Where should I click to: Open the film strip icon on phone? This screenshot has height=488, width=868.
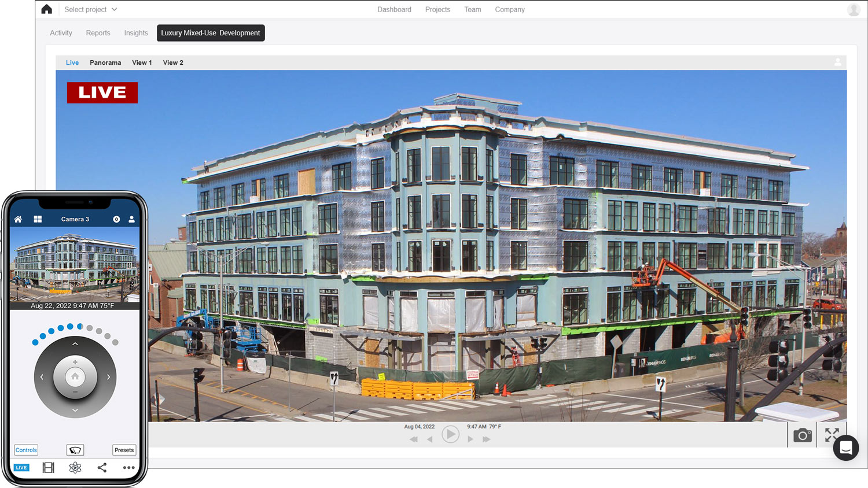(x=49, y=468)
